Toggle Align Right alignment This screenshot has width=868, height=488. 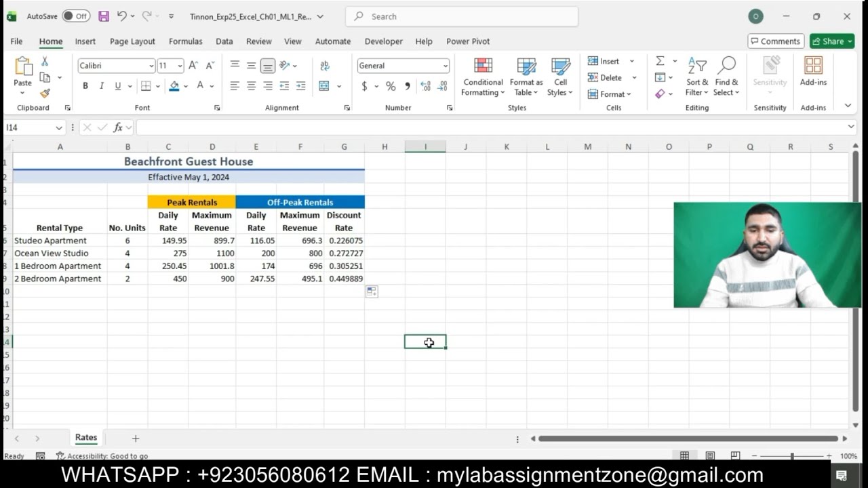pyautogui.click(x=268, y=86)
